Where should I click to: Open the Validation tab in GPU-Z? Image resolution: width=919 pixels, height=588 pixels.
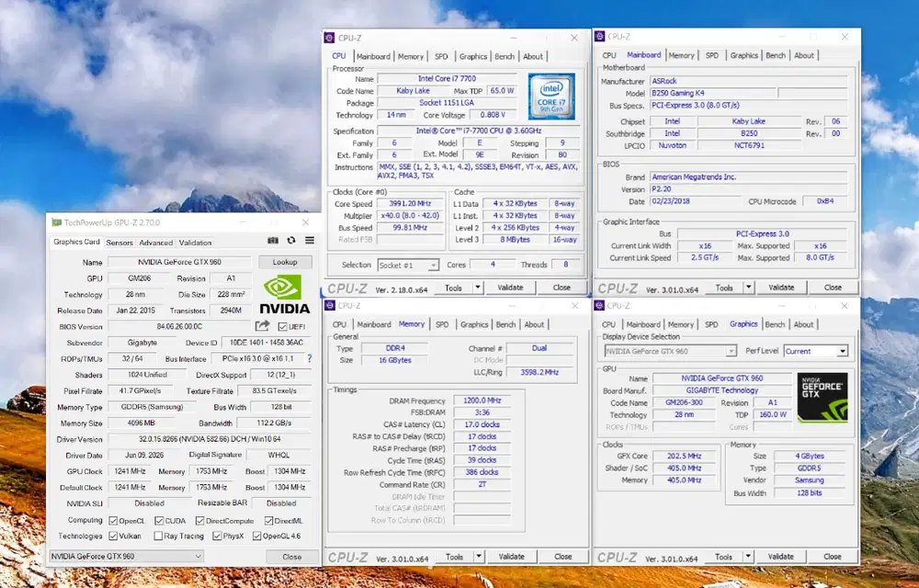click(195, 243)
